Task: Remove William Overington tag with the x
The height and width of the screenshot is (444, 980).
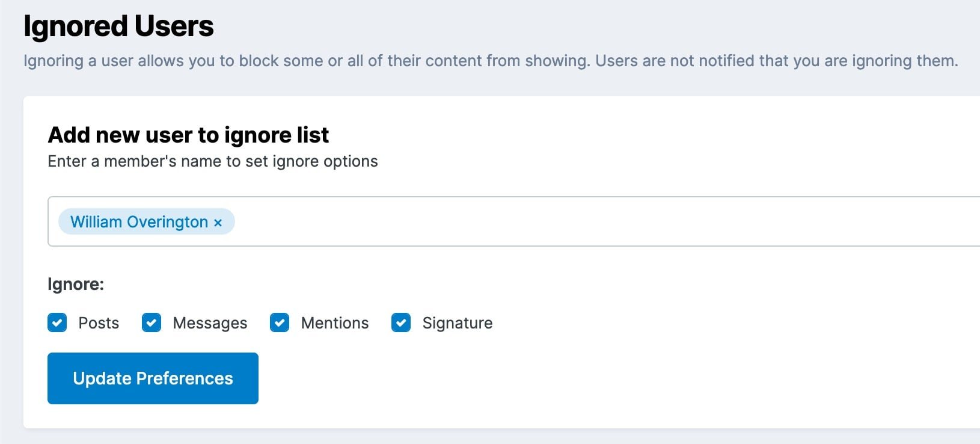Action: click(218, 223)
